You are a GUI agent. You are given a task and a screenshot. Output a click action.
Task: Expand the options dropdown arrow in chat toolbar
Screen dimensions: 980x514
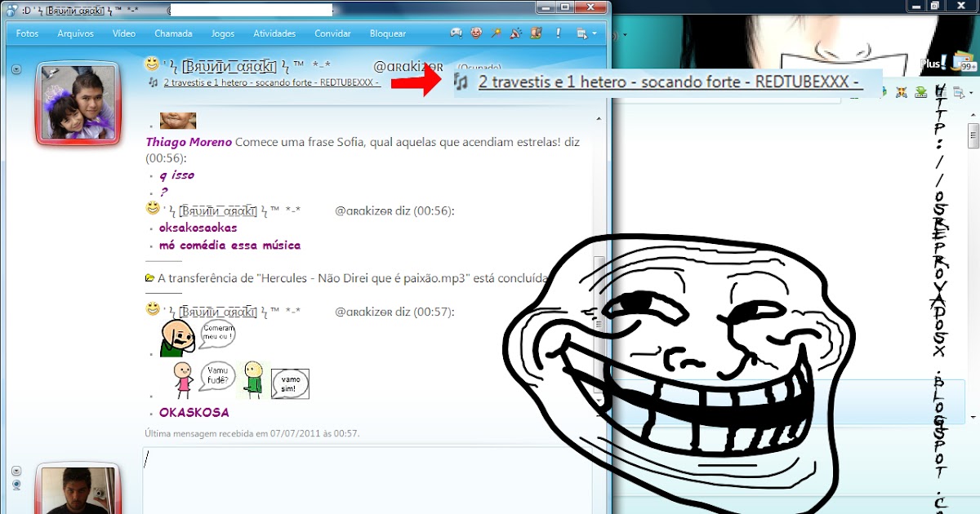(x=595, y=34)
